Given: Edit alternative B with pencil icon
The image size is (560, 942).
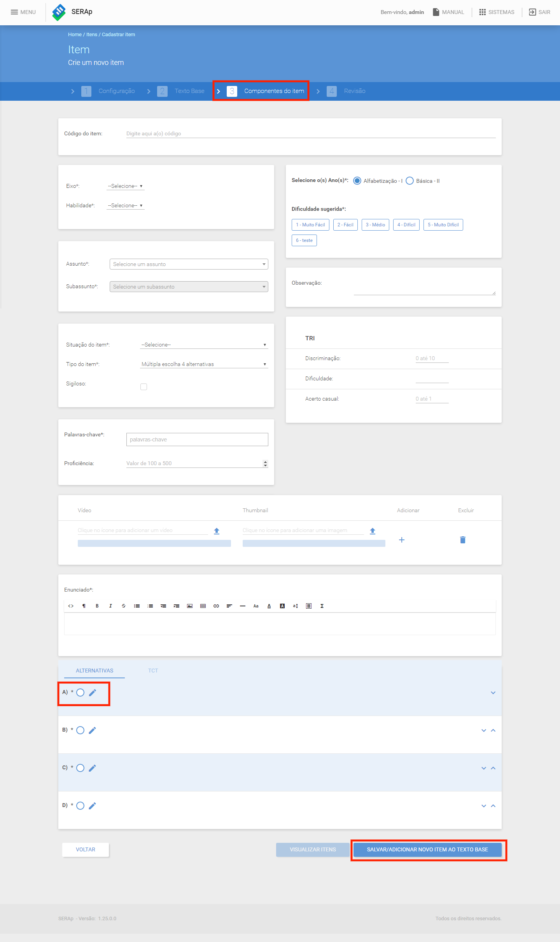Looking at the screenshot, I should 92,730.
